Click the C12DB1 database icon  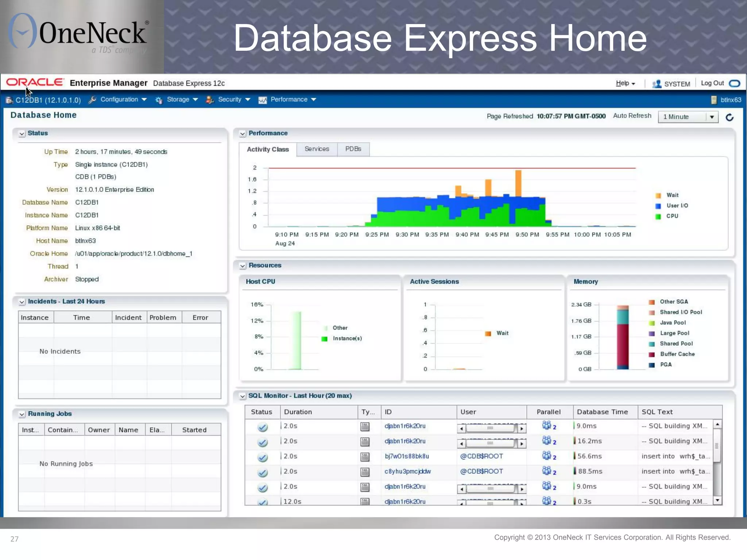point(9,100)
